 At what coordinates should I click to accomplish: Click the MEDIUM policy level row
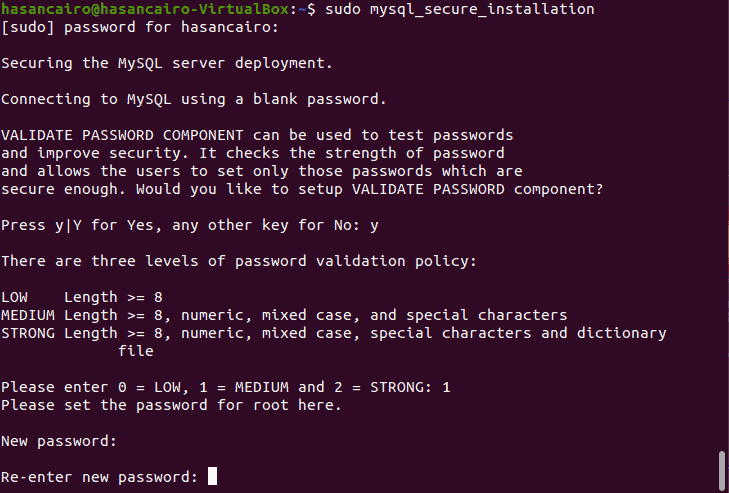click(x=284, y=315)
